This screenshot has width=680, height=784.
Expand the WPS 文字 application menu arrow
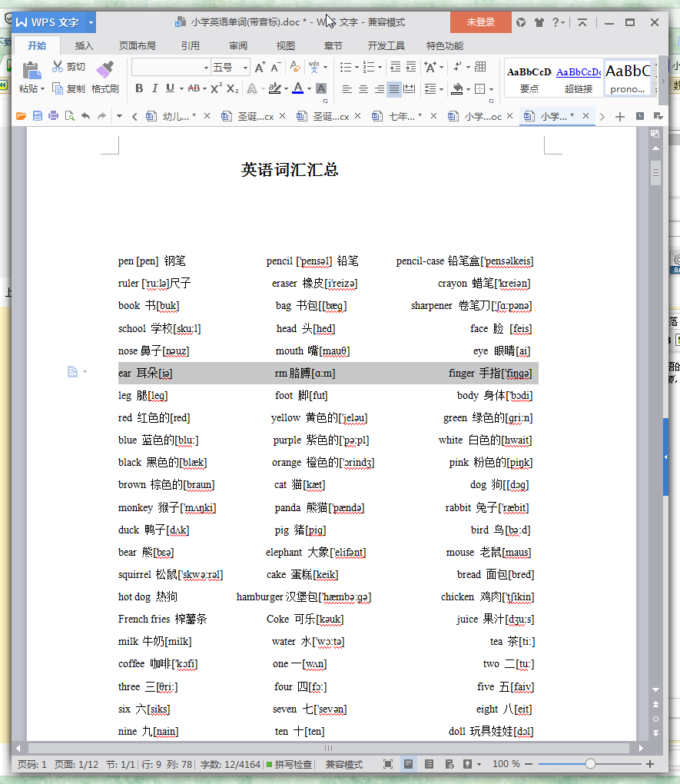91,22
